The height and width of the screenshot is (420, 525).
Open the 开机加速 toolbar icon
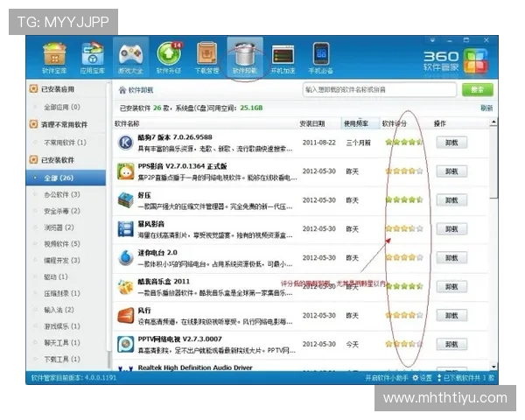[x=283, y=59]
